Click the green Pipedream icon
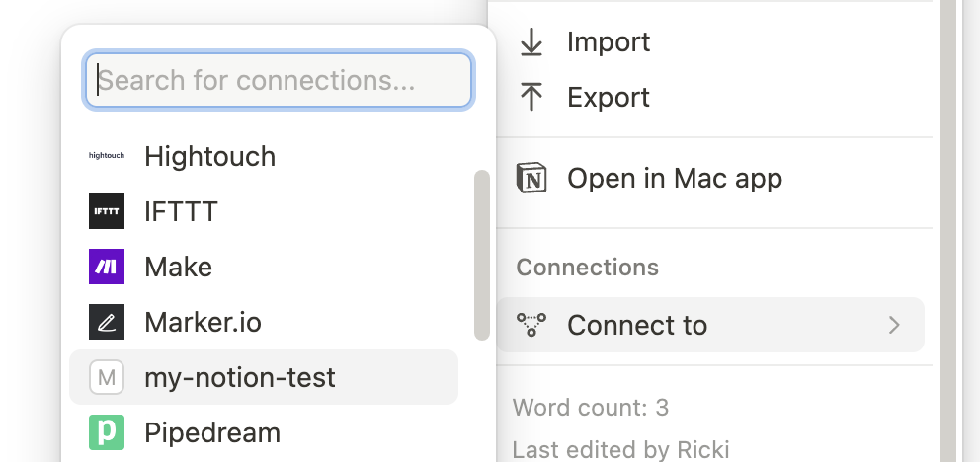The image size is (980, 462). (x=107, y=432)
